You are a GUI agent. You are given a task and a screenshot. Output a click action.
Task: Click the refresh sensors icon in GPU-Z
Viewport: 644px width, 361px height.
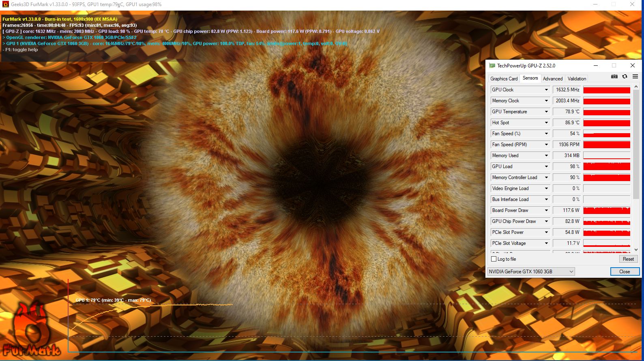[x=625, y=76]
